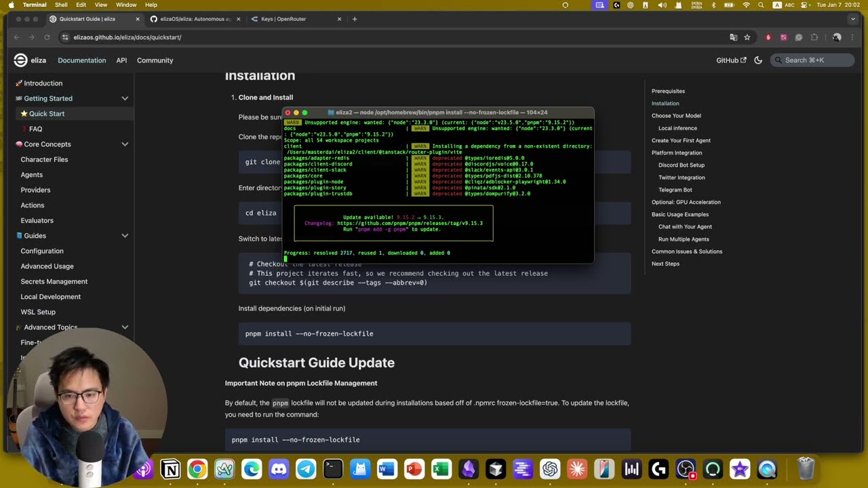Image resolution: width=868 pixels, height=488 pixels.
Task: Open PowerPoint from the dock
Action: pos(414,468)
